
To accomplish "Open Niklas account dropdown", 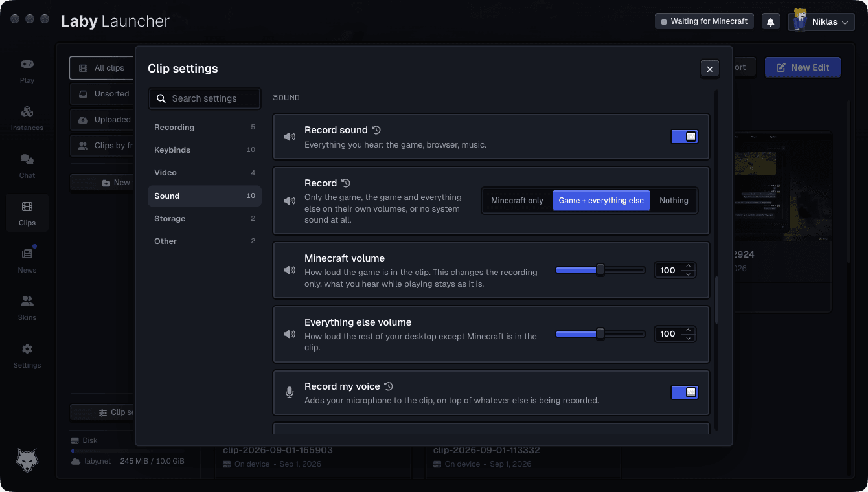I will tap(821, 22).
